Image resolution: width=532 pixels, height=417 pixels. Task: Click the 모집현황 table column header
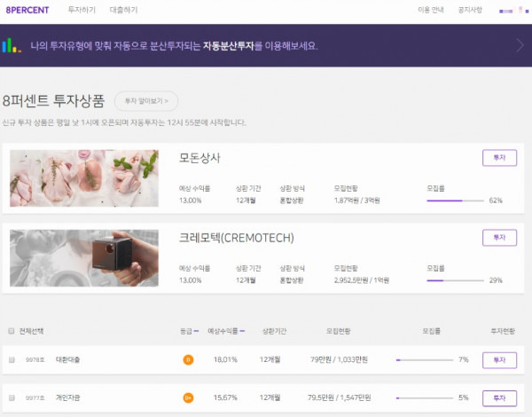coord(339,331)
